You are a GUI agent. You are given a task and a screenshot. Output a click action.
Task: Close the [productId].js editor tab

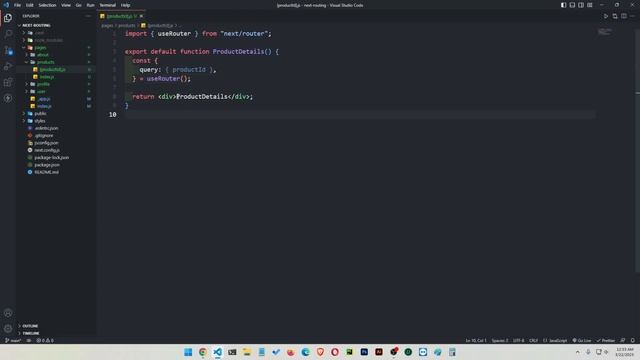(142, 16)
